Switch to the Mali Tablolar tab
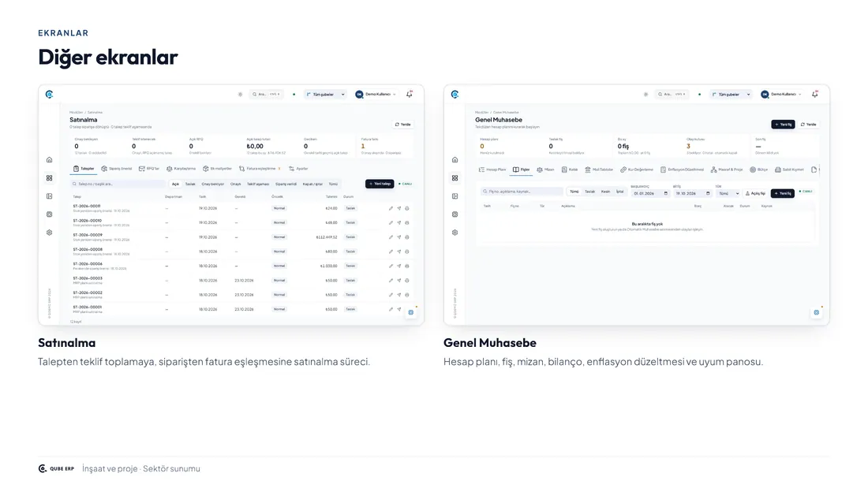This screenshot has width=868, height=488. coord(599,169)
